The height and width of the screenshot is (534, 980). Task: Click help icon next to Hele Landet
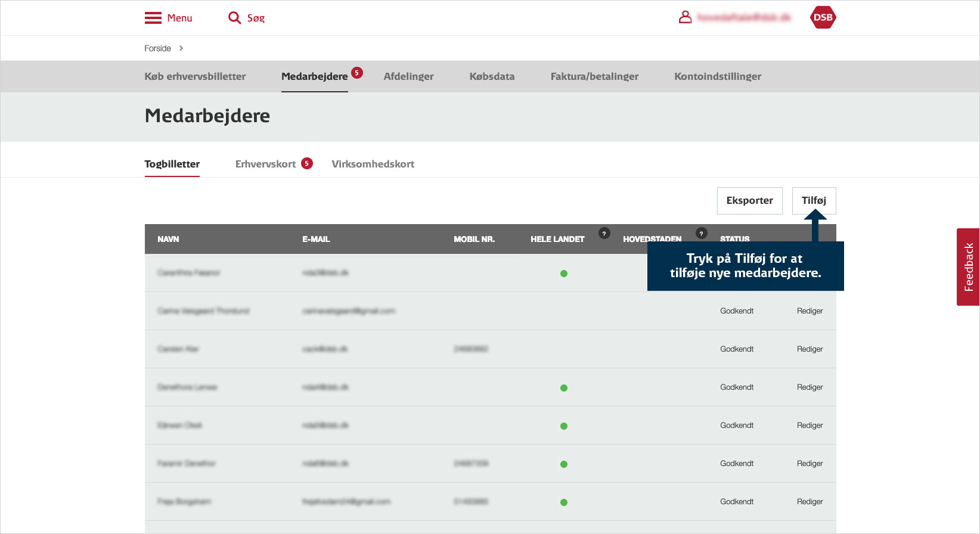coord(604,234)
